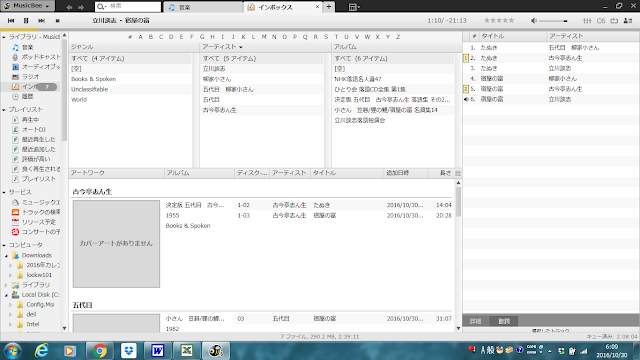Skip to the previous track
640x360 pixels.
(x=11, y=20)
